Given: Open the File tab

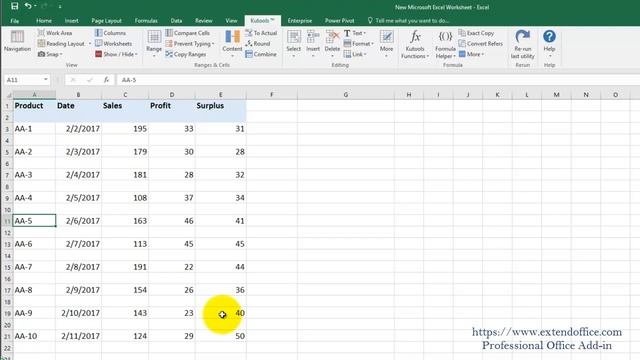Looking at the screenshot, I should coord(15,20).
